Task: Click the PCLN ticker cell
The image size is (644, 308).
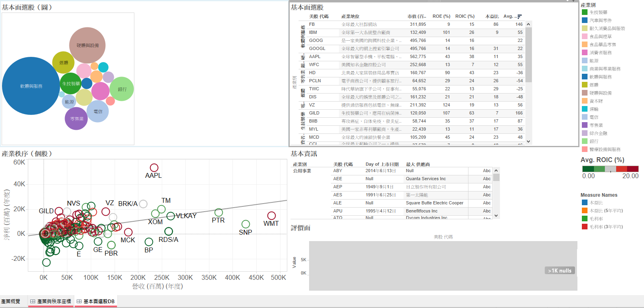Action: (315, 81)
